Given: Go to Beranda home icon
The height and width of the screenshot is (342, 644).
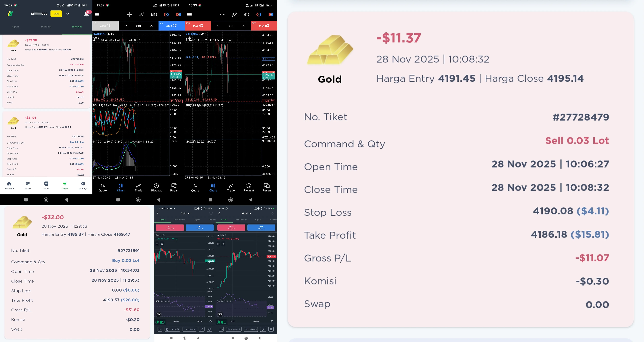Looking at the screenshot, I should click(9, 186).
